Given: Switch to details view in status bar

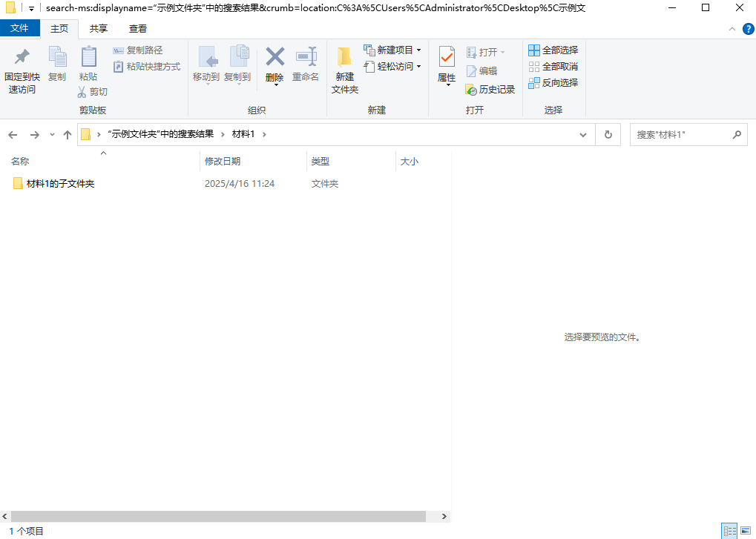Looking at the screenshot, I should click(x=730, y=531).
